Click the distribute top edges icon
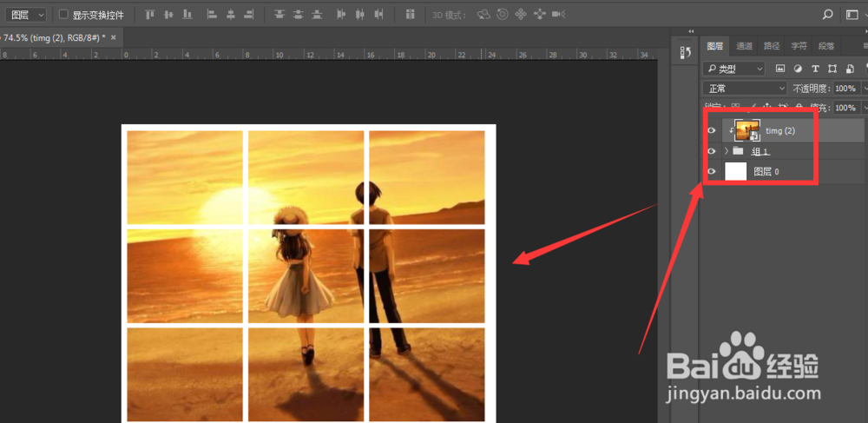Screen dimensions: 868x423 point(279,15)
